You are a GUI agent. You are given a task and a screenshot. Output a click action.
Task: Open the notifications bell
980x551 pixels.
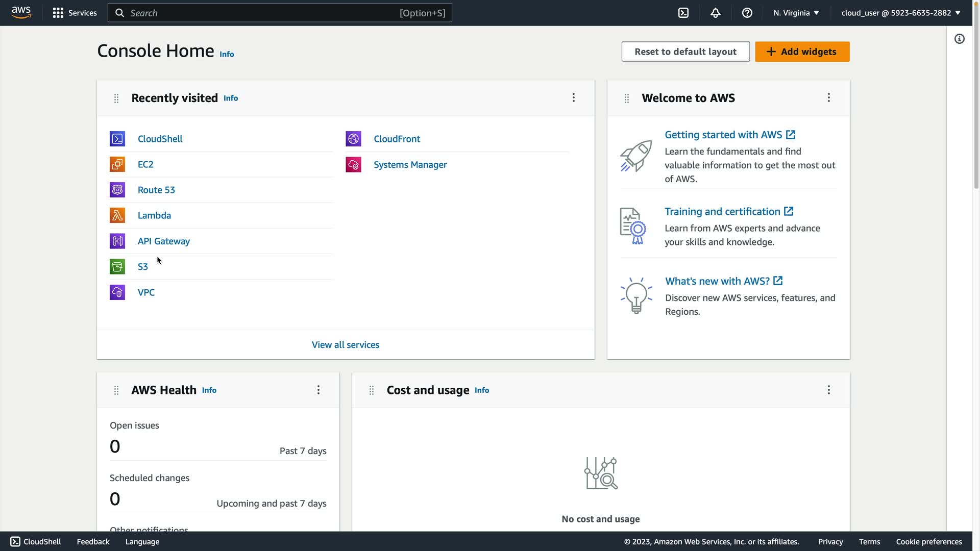click(715, 13)
